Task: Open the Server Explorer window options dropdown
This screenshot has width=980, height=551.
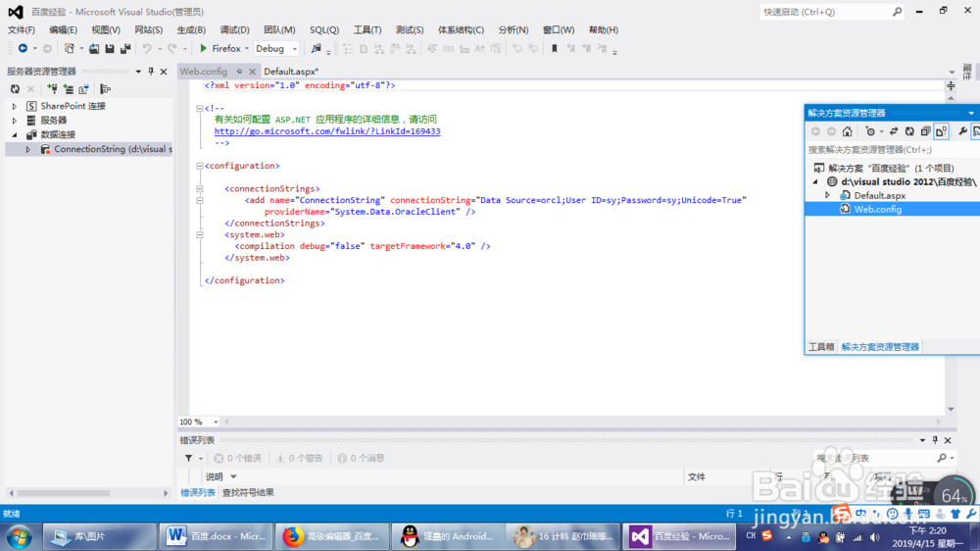Action: coord(138,72)
